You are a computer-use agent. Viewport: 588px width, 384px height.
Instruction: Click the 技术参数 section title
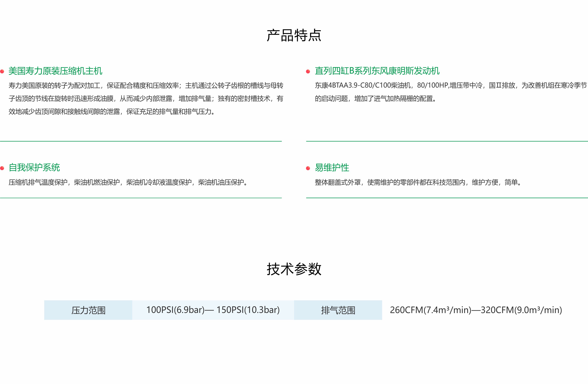[294, 269]
